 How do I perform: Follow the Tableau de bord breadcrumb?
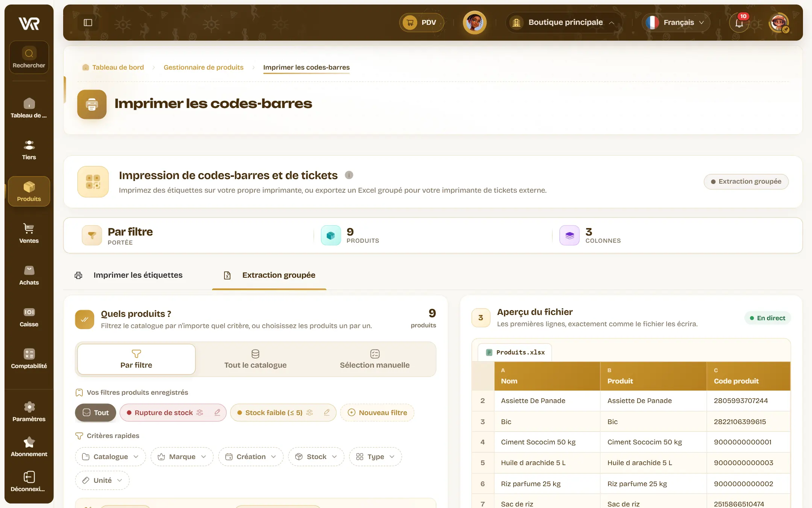113,67
